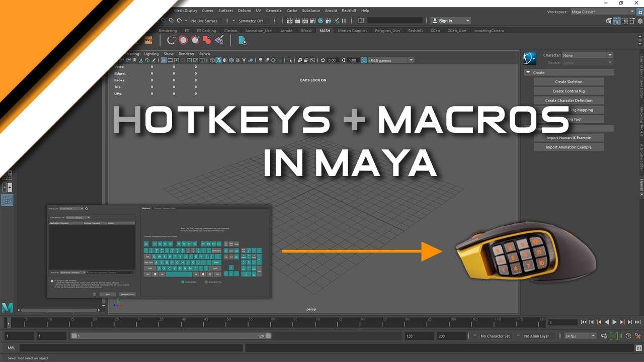Go to end of playback range
Screen dimensions: 644x362
638,322
